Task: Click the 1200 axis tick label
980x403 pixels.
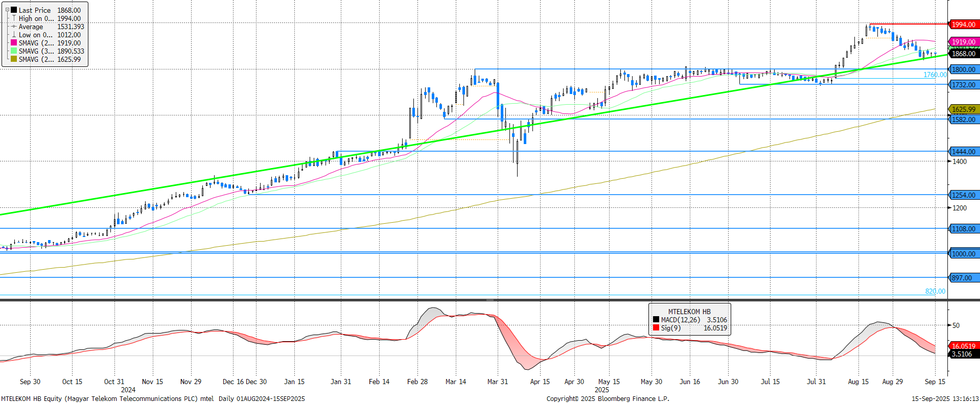Action: 960,208
